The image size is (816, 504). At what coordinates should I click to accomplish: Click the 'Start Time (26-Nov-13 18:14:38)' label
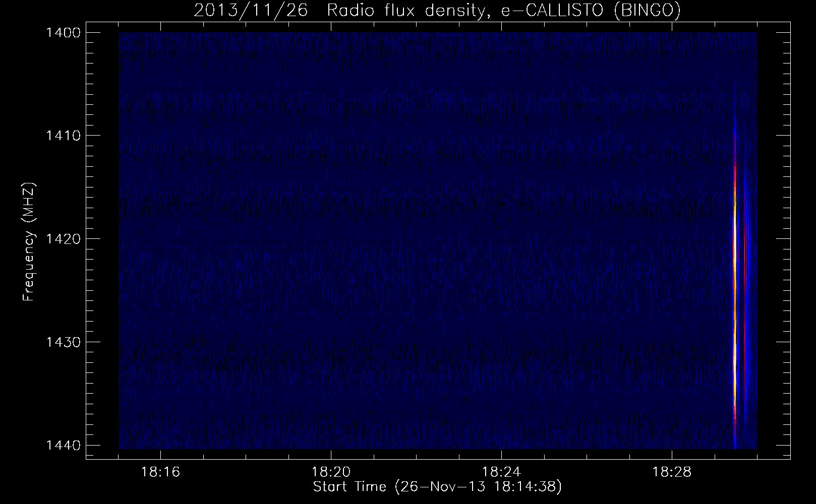pos(437,487)
